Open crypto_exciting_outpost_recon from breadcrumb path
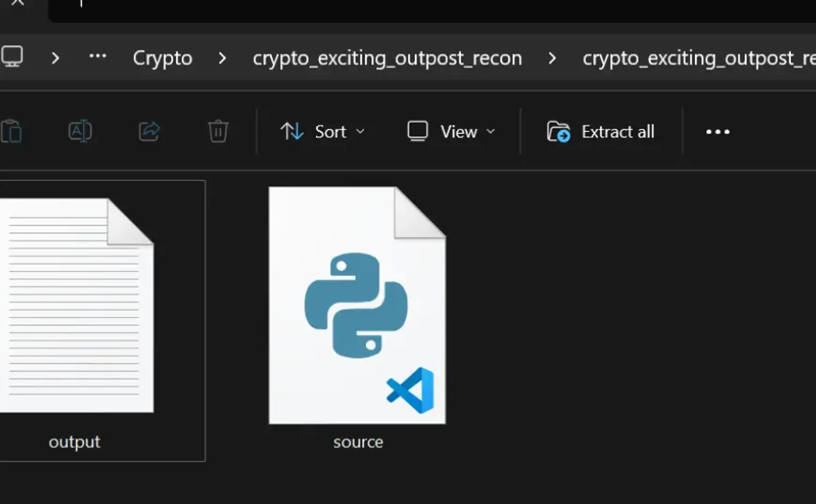The height and width of the screenshot is (504, 816). (387, 58)
